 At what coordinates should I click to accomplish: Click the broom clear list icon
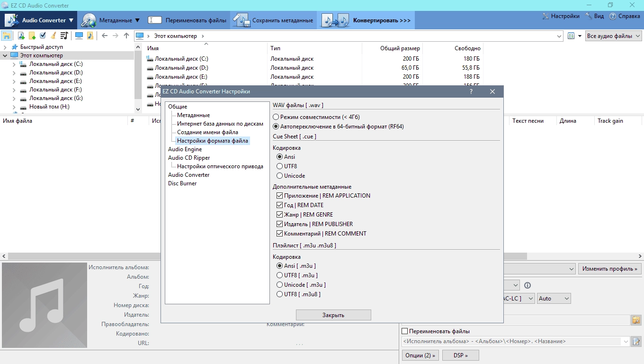tap(53, 36)
